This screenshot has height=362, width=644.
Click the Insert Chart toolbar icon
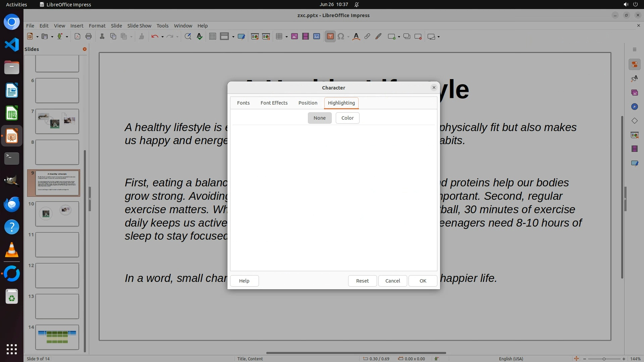click(x=317, y=37)
